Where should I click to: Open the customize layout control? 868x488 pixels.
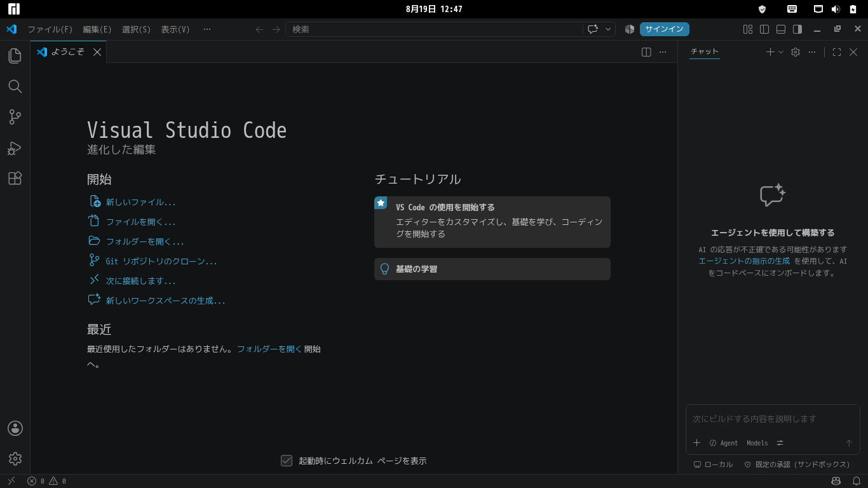tap(748, 29)
